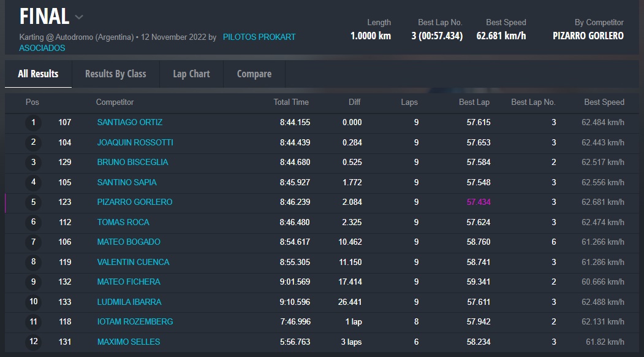
Task: Open competitor JOAQUIN ROSSOTTI
Action: (x=135, y=142)
